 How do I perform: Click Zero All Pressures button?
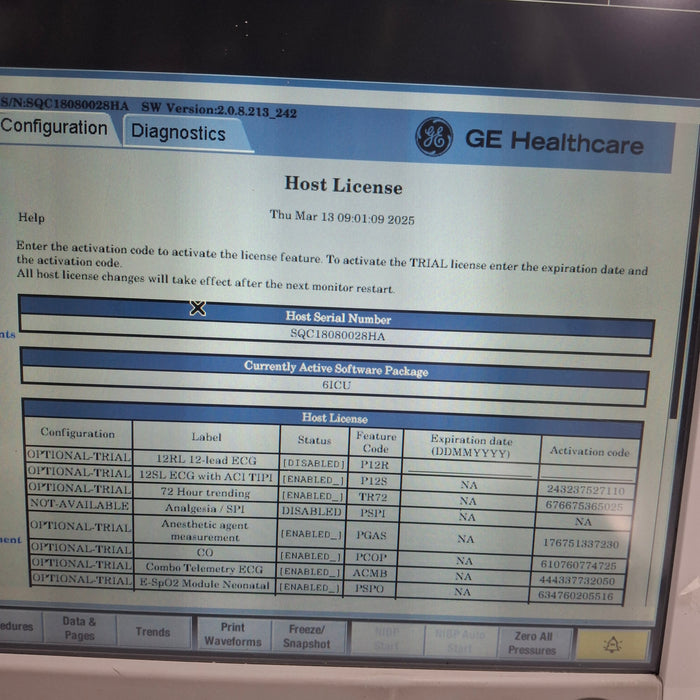pyautogui.click(x=533, y=643)
